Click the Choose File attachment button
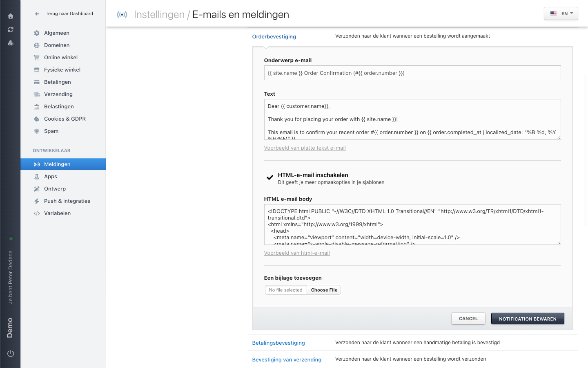This screenshot has width=588, height=368. pos(324,290)
